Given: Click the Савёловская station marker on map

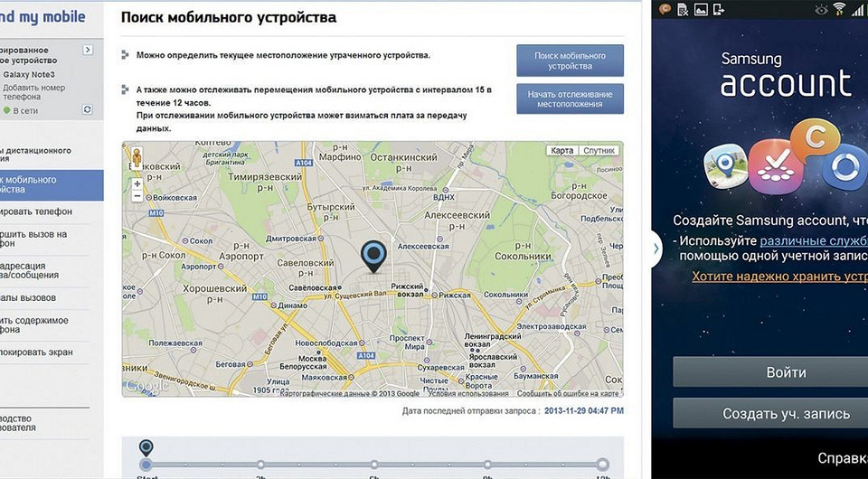Looking at the screenshot, I should [x=340, y=287].
